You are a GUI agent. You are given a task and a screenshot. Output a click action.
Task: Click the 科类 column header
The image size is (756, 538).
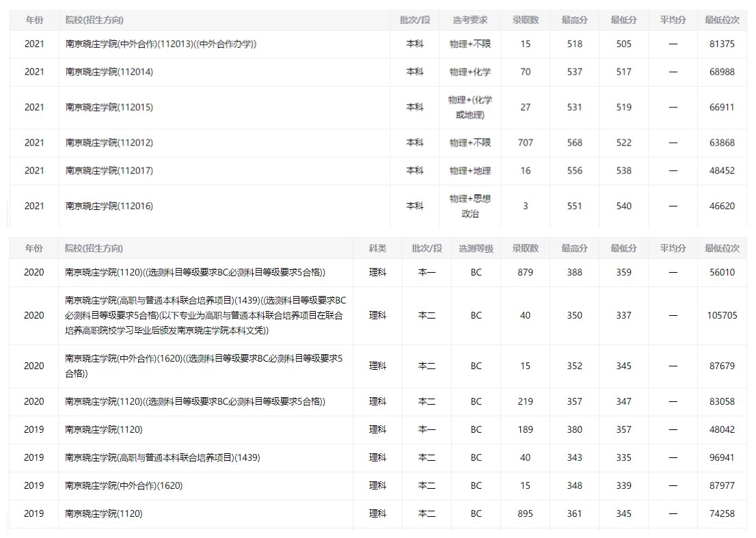[377, 249]
